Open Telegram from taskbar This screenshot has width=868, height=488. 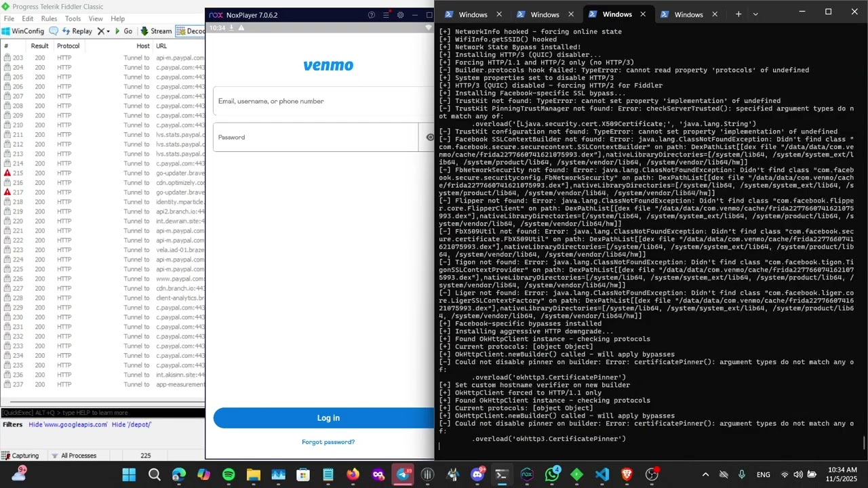pyautogui.click(x=403, y=474)
